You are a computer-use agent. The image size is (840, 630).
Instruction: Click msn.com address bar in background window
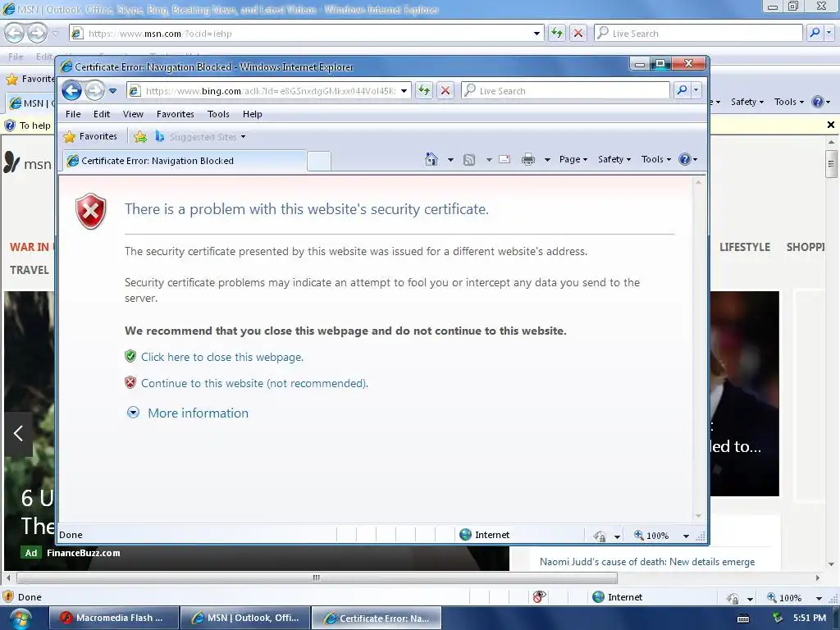(307, 33)
